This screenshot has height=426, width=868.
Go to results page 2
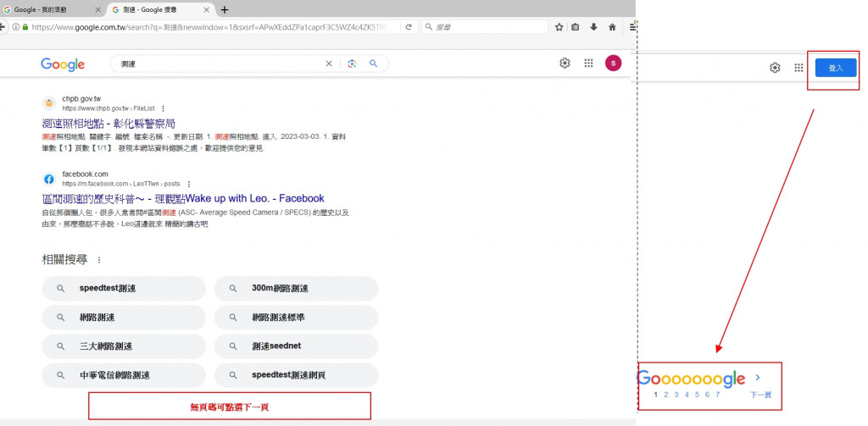pyautogui.click(x=666, y=395)
